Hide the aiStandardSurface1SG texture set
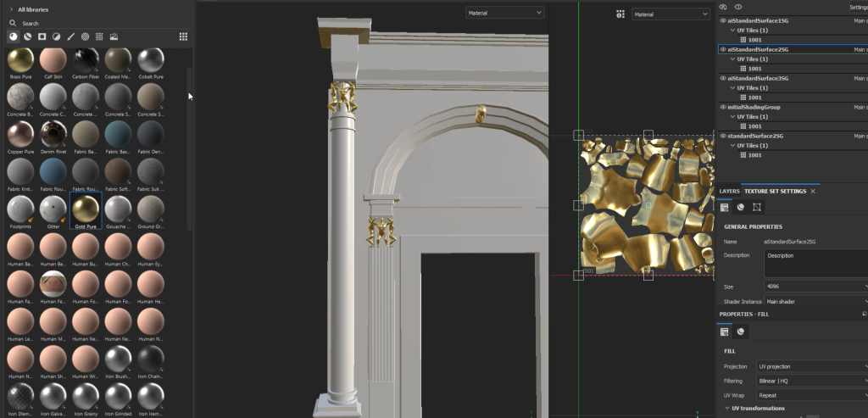This screenshot has width=868, height=418. pos(723,20)
